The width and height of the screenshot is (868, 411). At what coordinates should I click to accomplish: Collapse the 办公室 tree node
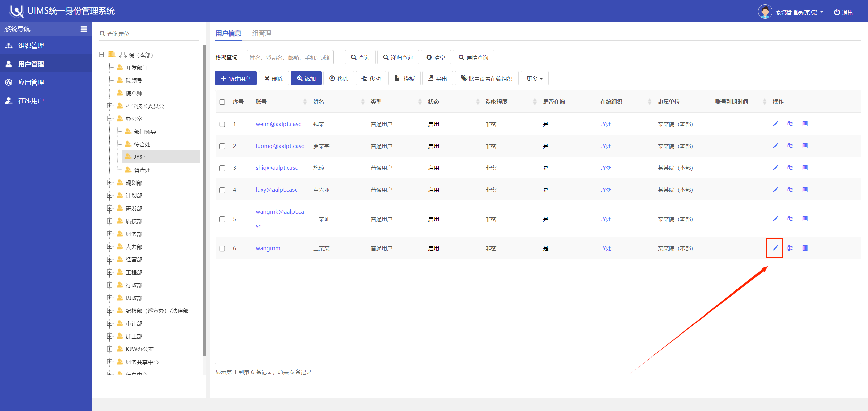tap(109, 119)
